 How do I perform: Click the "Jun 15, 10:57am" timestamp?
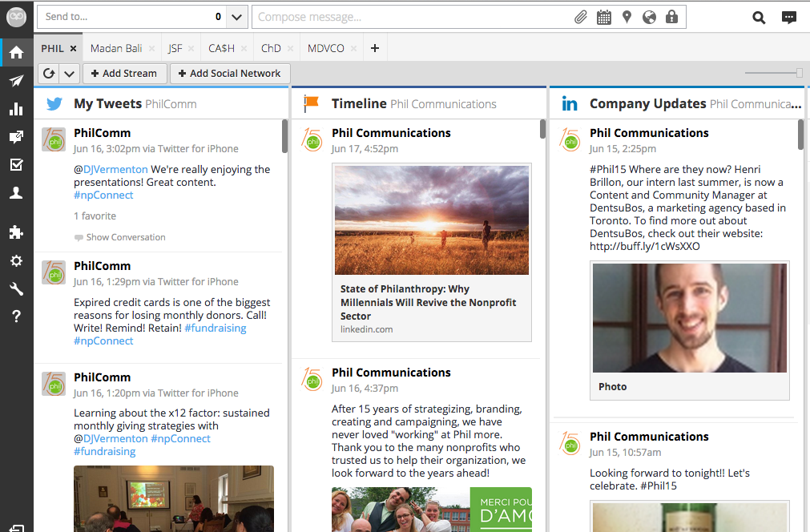(625, 453)
